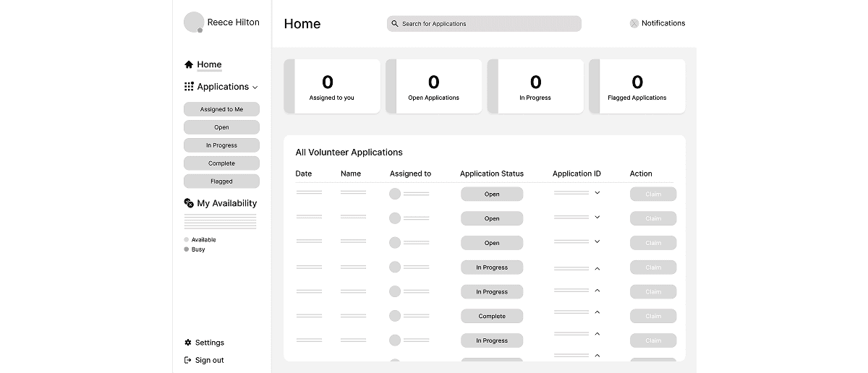Click the magnifier icon in search bar
868x373 pixels.
pyautogui.click(x=395, y=24)
